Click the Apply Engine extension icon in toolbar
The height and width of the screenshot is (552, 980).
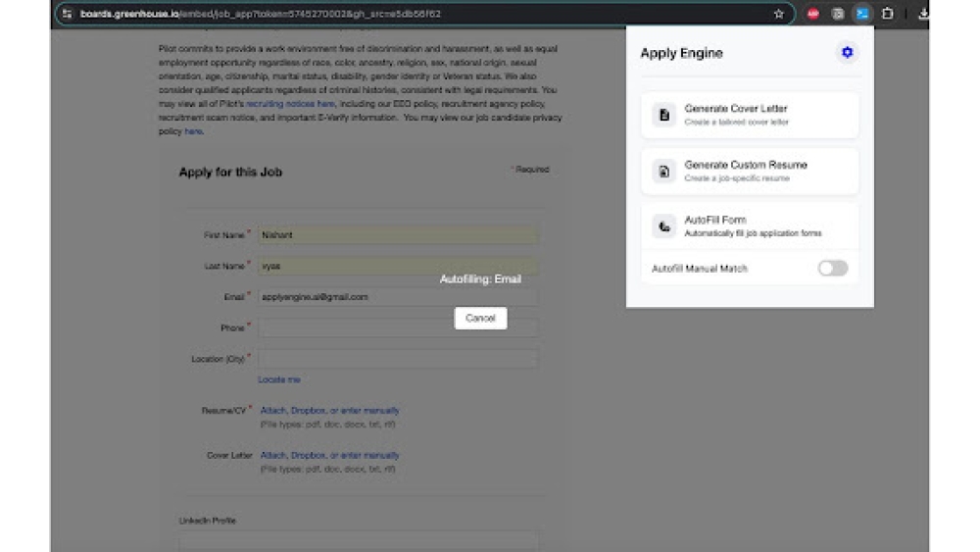pyautogui.click(x=861, y=14)
